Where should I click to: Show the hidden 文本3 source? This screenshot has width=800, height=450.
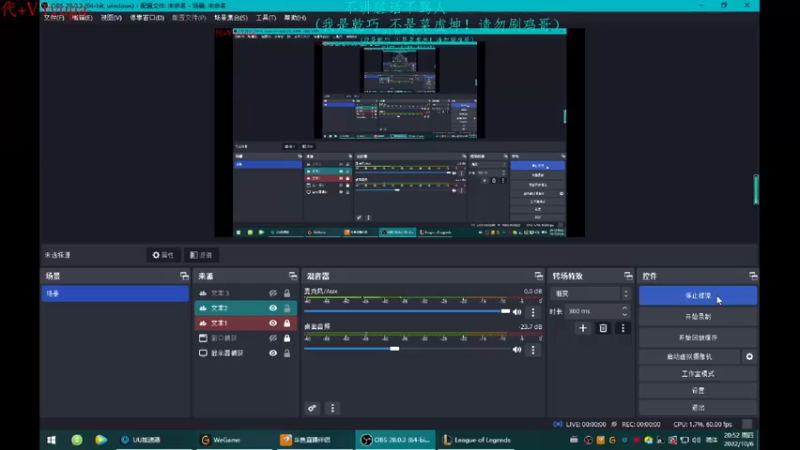(x=273, y=293)
